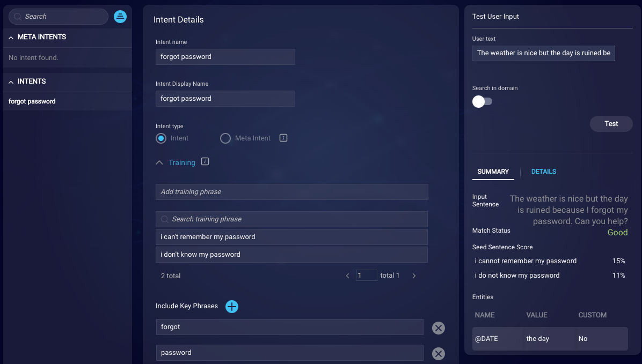Image resolution: width=642 pixels, height=364 pixels.
Task: Click the magnifier icon in intent search
Action: coord(17,17)
